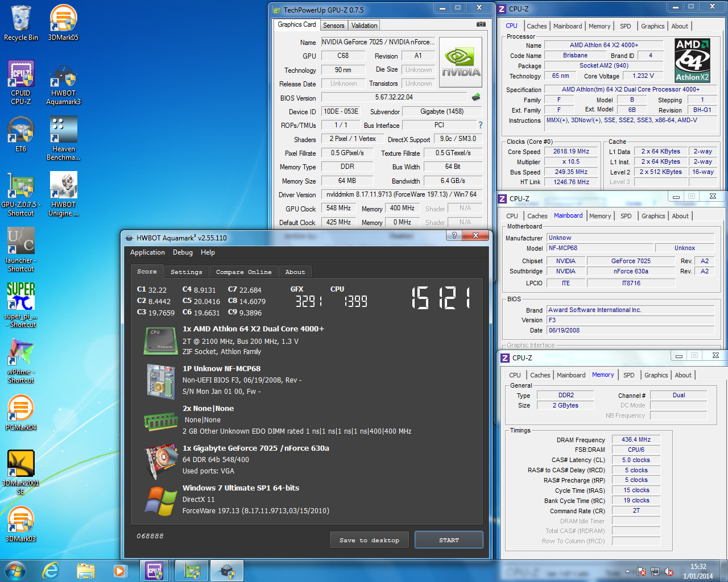Open the 3DMark2001 SE desktop shortcut
The image size is (728, 582).
(21, 473)
